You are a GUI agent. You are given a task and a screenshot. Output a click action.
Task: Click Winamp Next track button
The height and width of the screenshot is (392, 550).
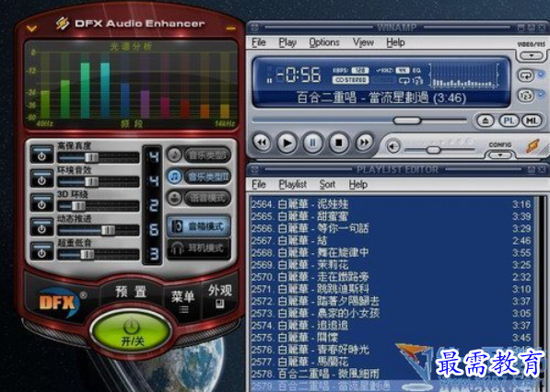[x=364, y=143]
